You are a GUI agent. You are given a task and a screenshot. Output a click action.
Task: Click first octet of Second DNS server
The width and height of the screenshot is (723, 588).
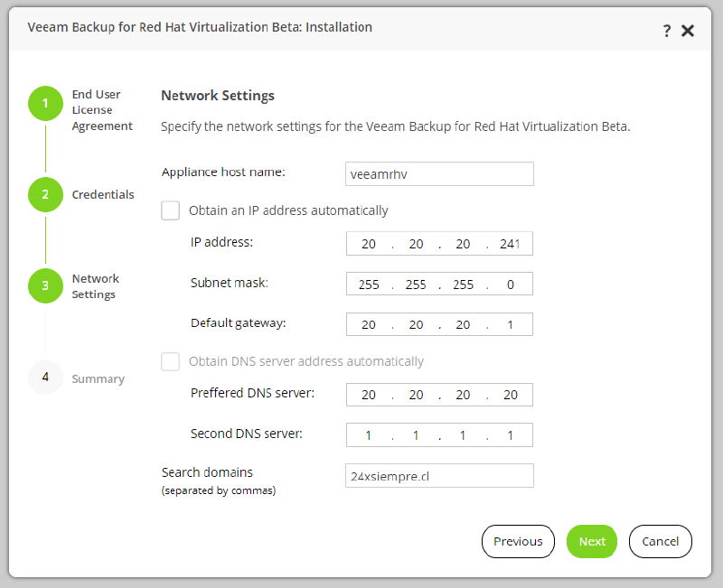[369, 435]
